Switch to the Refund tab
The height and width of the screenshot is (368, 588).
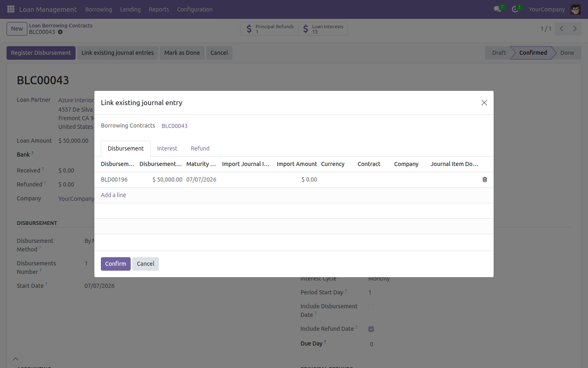(200, 148)
